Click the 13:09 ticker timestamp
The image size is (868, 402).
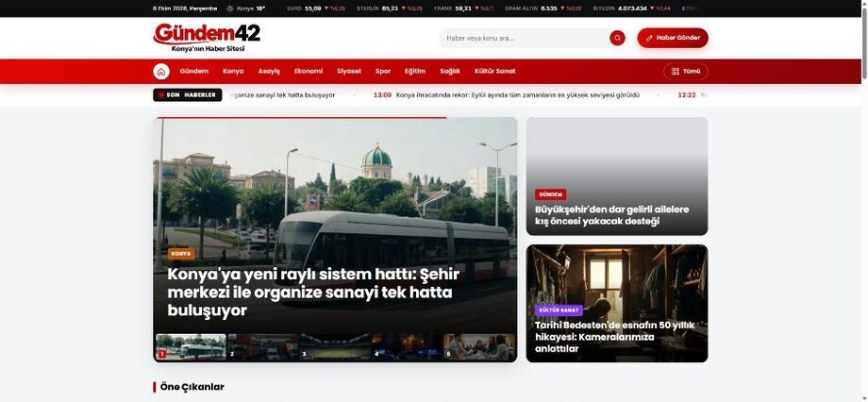point(382,95)
